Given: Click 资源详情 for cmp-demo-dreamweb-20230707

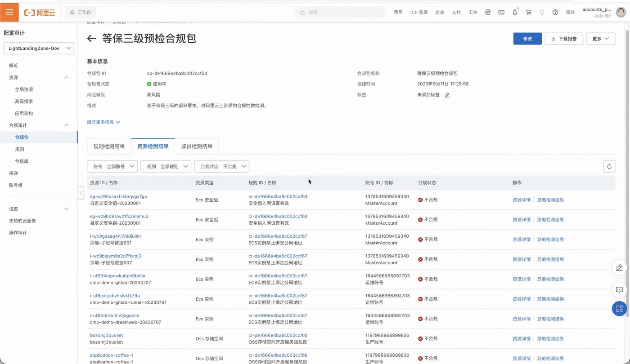Looking at the screenshot, I should coord(522,319).
